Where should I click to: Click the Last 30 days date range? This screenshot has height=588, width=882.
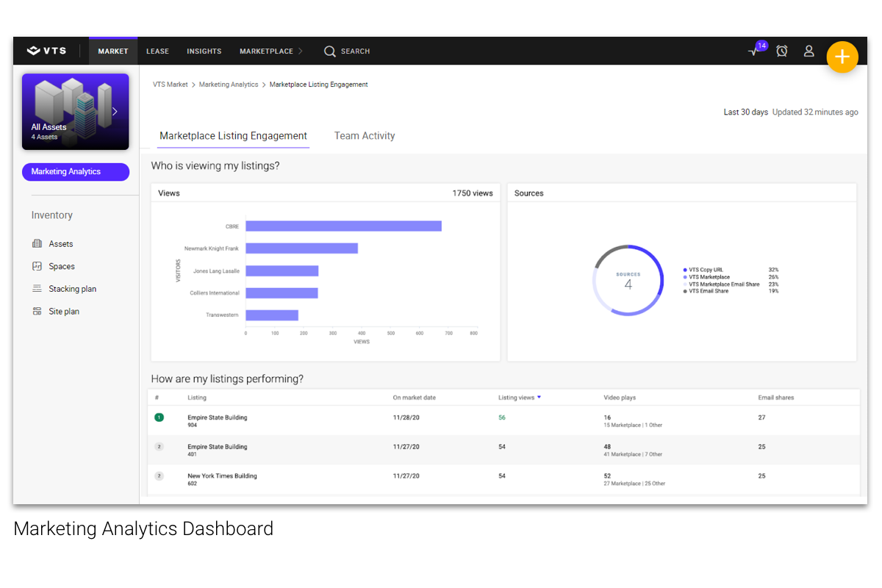point(746,112)
